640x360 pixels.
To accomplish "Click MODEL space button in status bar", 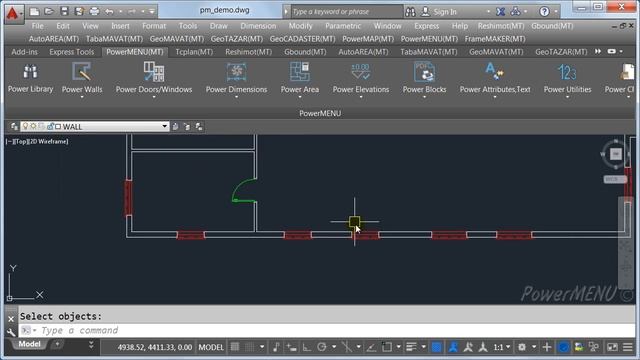I will point(211,347).
